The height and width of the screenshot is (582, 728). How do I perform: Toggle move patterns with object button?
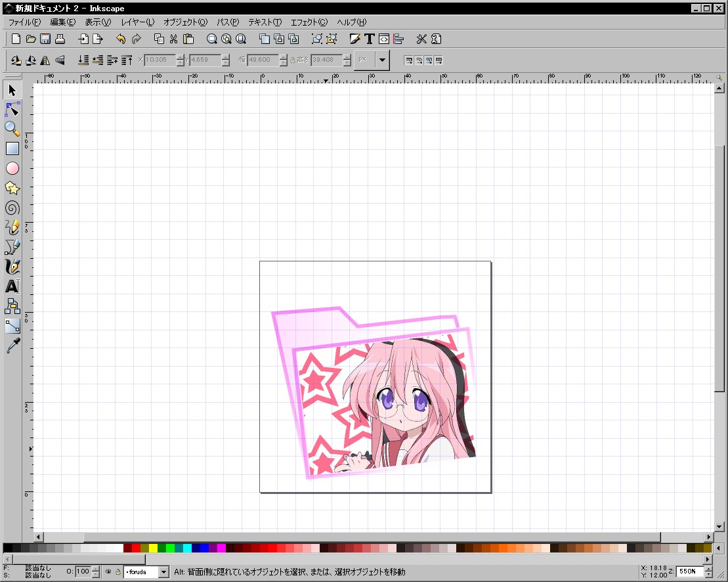[439, 60]
